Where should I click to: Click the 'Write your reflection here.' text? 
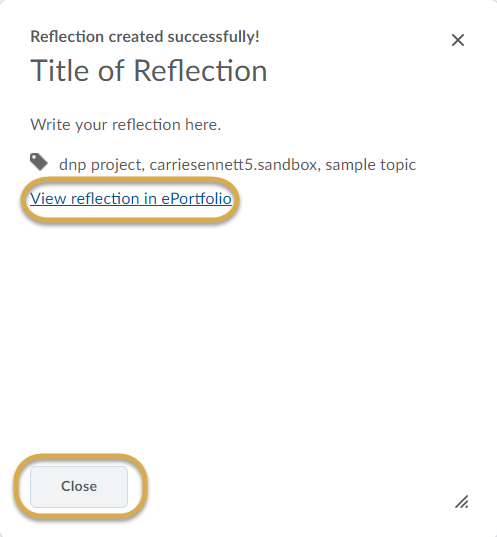point(126,125)
